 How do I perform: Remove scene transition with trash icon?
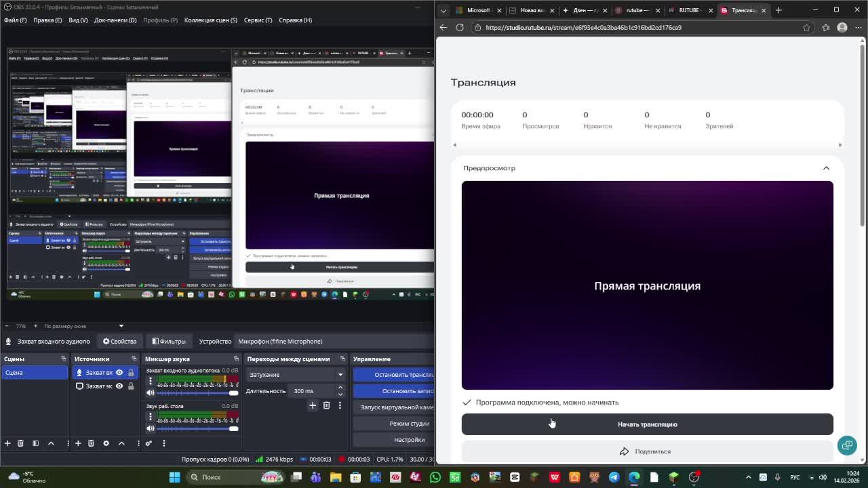click(326, 405)
